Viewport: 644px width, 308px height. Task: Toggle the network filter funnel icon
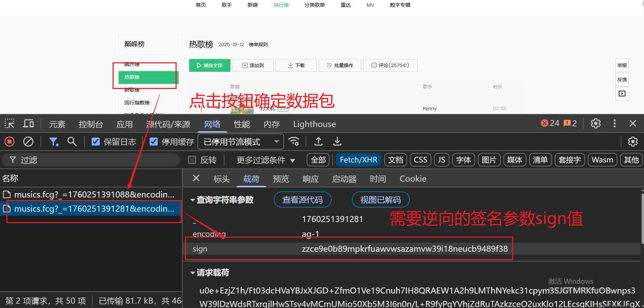[x=54, y=142]
